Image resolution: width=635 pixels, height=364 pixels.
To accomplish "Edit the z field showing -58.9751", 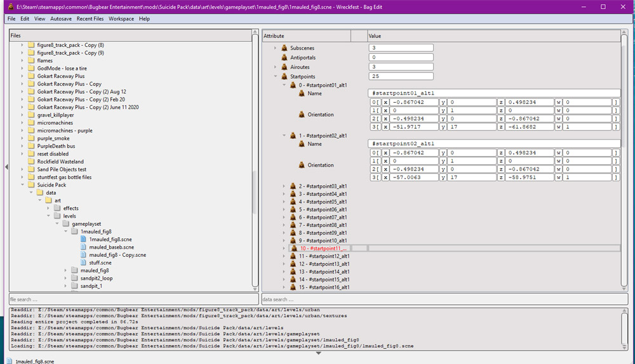I will 530,177.
